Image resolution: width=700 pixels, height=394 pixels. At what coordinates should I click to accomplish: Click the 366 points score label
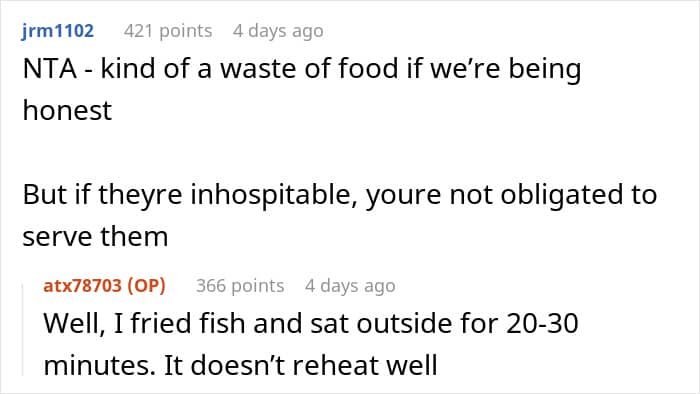[x=240, y=286]
